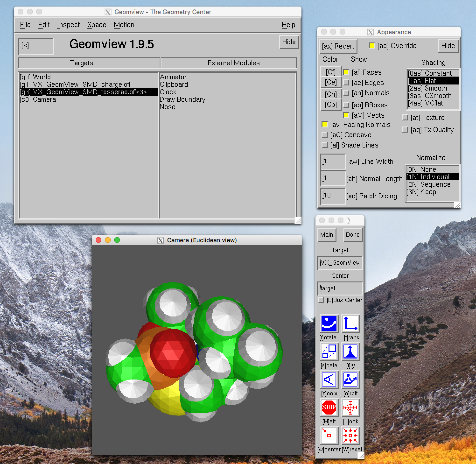Click the Cf face color button
The height and width of the screenshot is (464, 476).
coord(330,72)
